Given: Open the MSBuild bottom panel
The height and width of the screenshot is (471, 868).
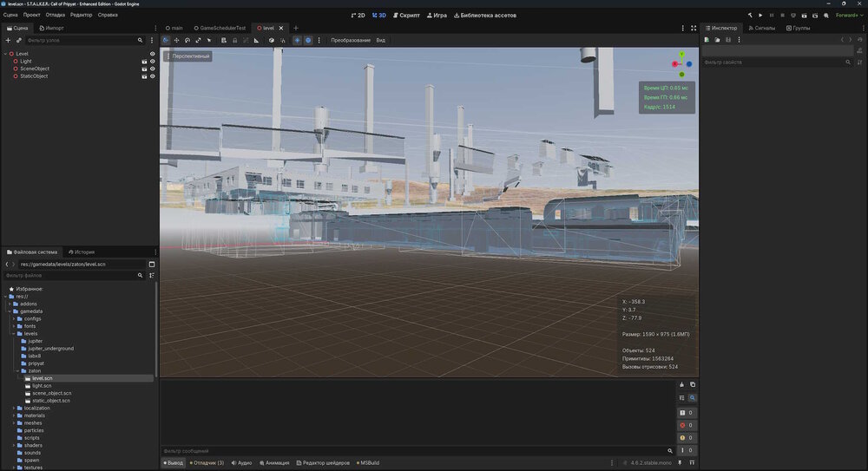Looking at the screenshot, I should 368,463.
